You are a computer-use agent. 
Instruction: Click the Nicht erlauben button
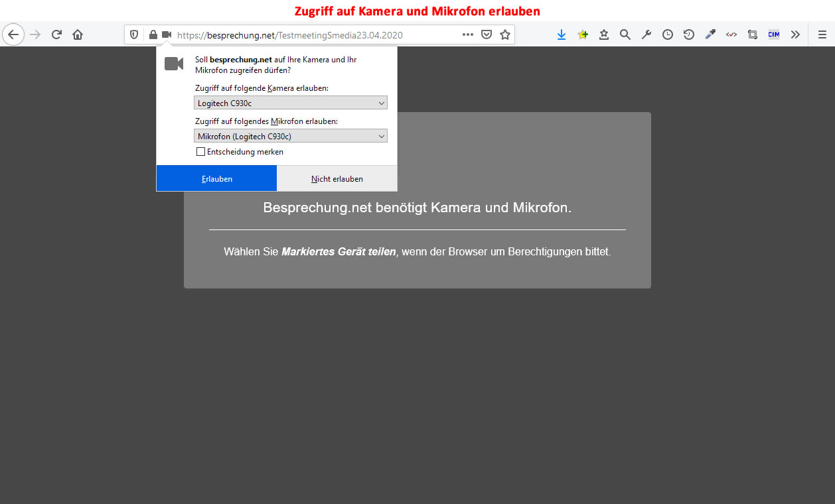[x=337, y=178]
